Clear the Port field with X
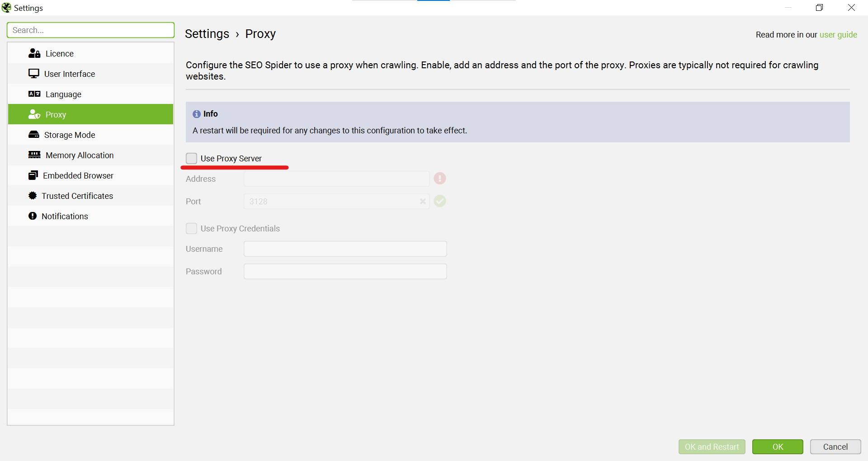Viewport: 868px width, 461px height. pyautogui.click(x=423, y=201)
